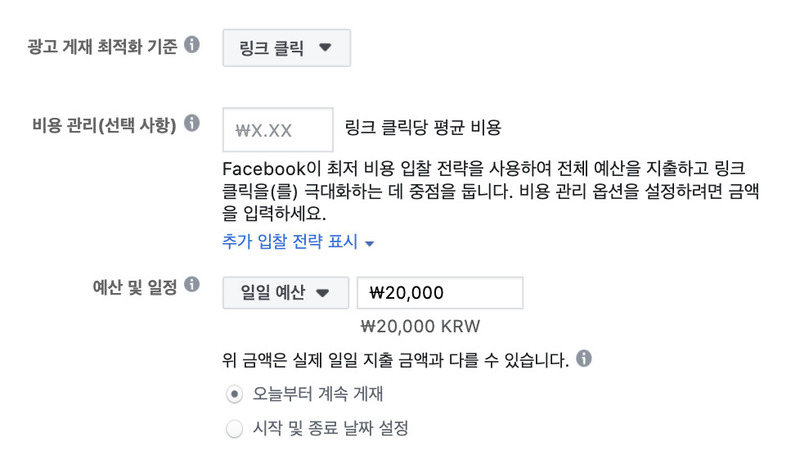Image resolution: width=800 pixels, height=460 pixels.
Task: Click the Facebook 최저 비용 입찰 description paragraph
Action: pyautogui.click(x=491, y=191)
